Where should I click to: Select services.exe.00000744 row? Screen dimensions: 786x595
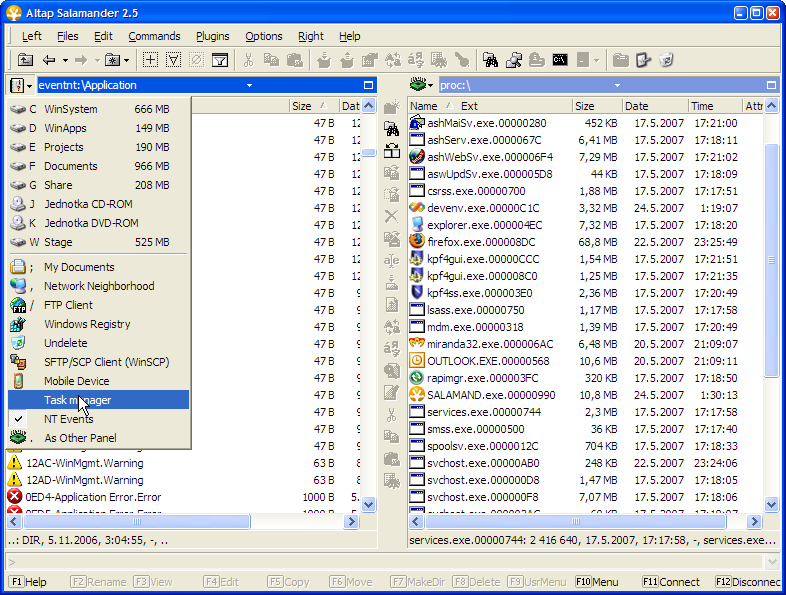pos(585,412)
